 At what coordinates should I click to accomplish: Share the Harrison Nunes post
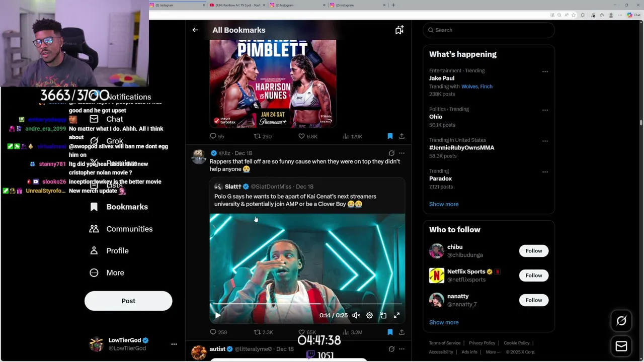click(x=401, y=136)
